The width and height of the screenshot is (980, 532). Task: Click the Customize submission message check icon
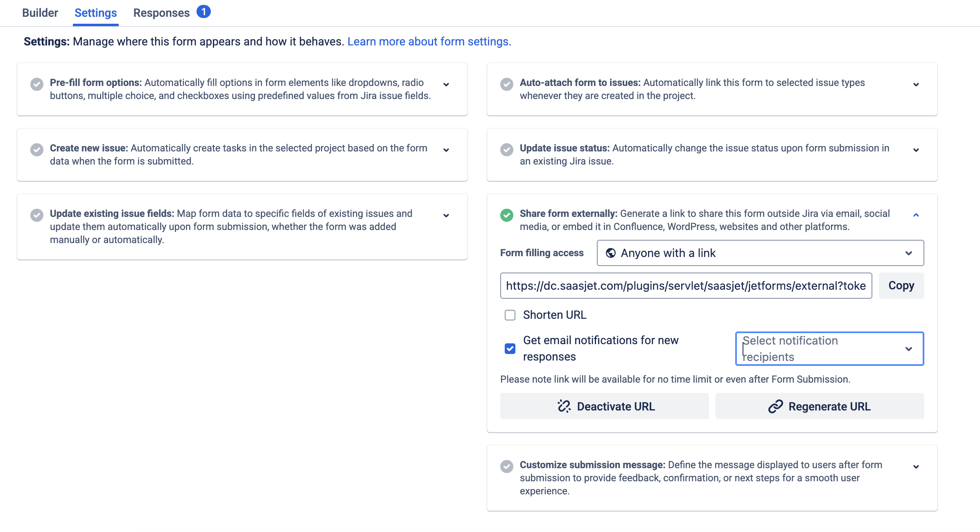507,467
